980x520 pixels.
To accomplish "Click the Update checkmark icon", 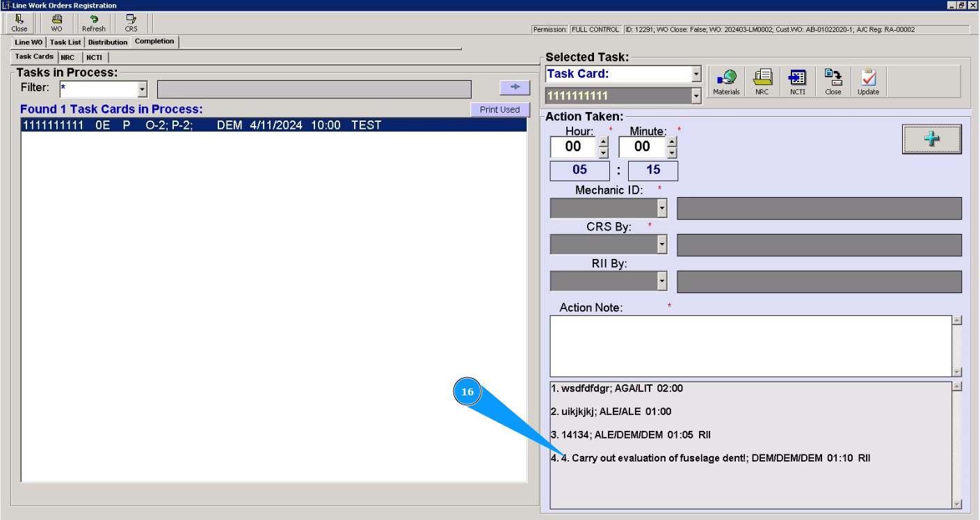I will pyautogui.click(x=868, y=81).
